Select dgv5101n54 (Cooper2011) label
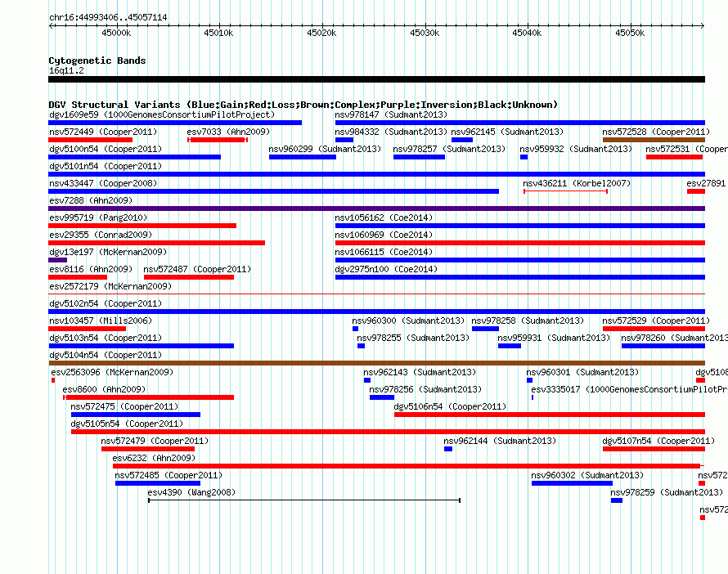Image resolution: width=728 pixels, height=574 pixels. (106, 166)
